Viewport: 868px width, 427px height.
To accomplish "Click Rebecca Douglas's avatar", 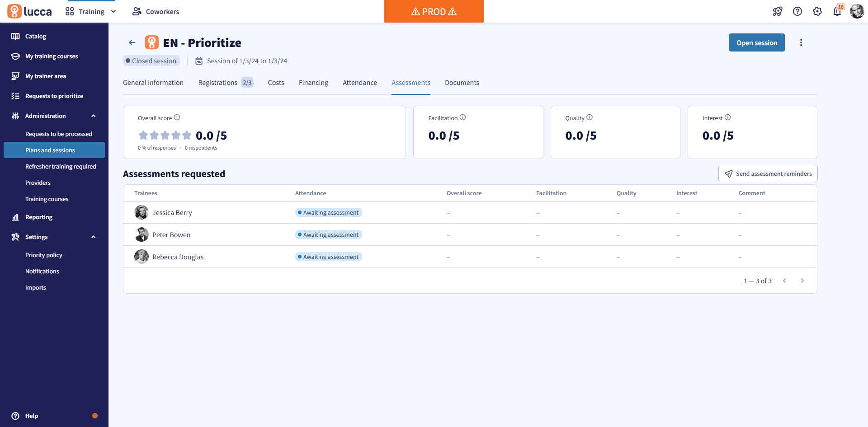I will (x=142, y=257).
